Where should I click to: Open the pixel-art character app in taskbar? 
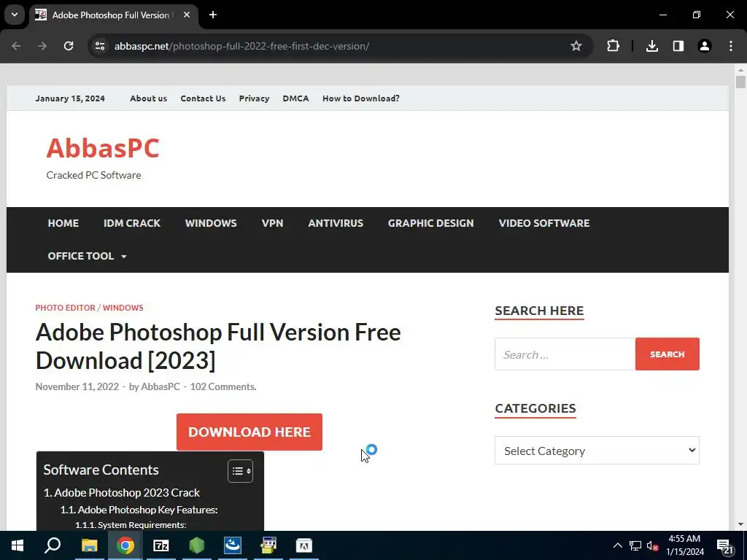(x=268, y=545)
